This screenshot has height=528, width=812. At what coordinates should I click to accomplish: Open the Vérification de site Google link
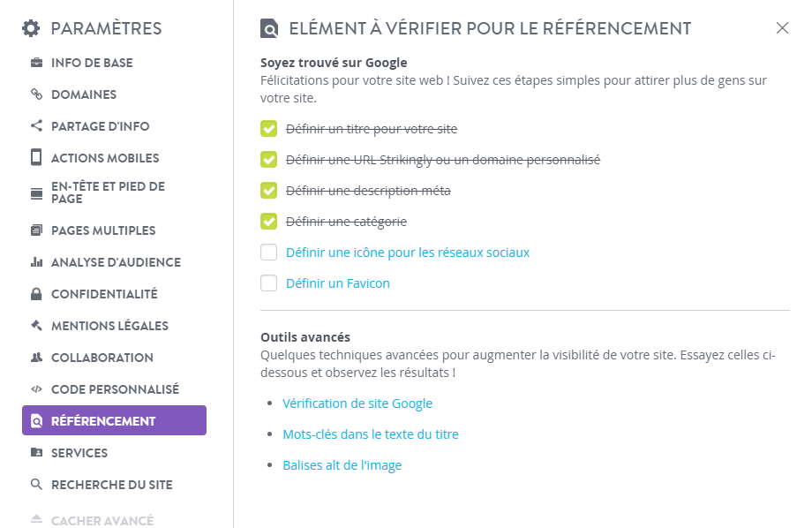357,404
